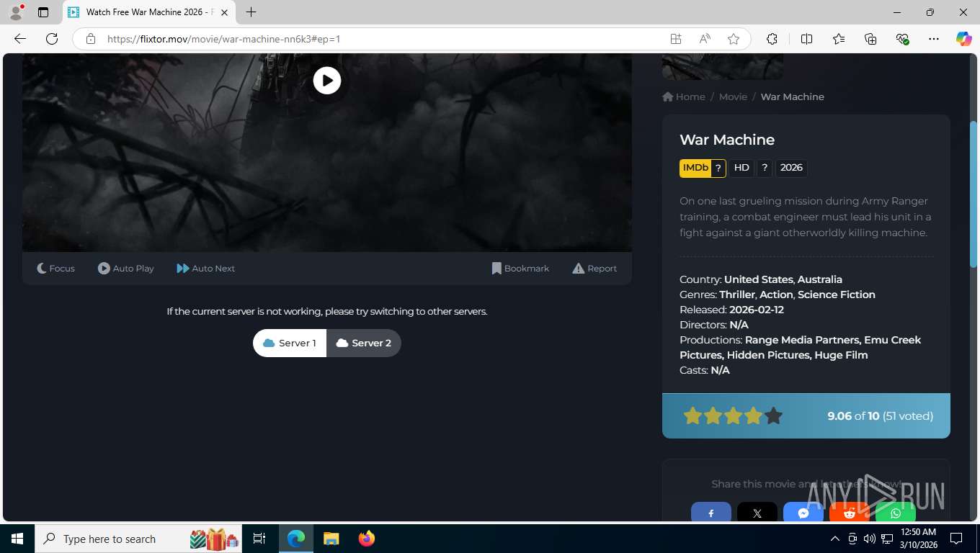The width and height of the screenshot is (980, 553).
Task: Switch to Server 1
Action: tap(290, 343)
